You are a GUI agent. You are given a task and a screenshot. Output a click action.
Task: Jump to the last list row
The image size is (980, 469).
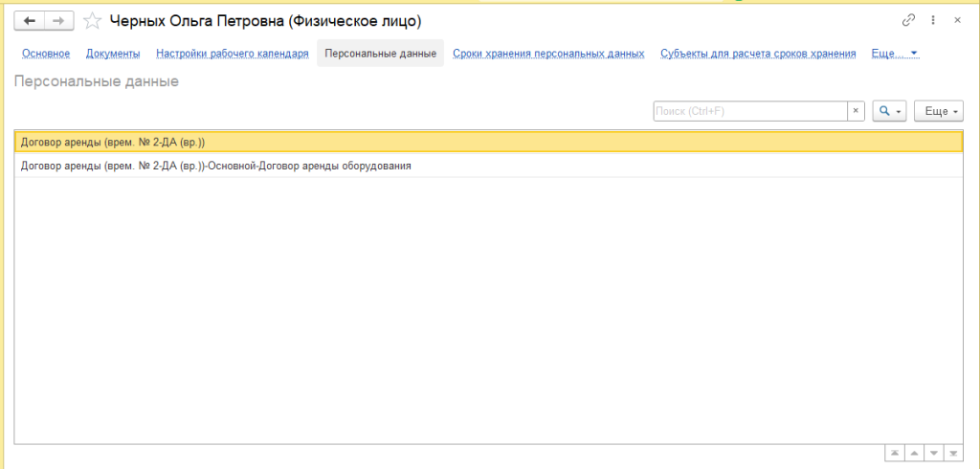point(954,452)
